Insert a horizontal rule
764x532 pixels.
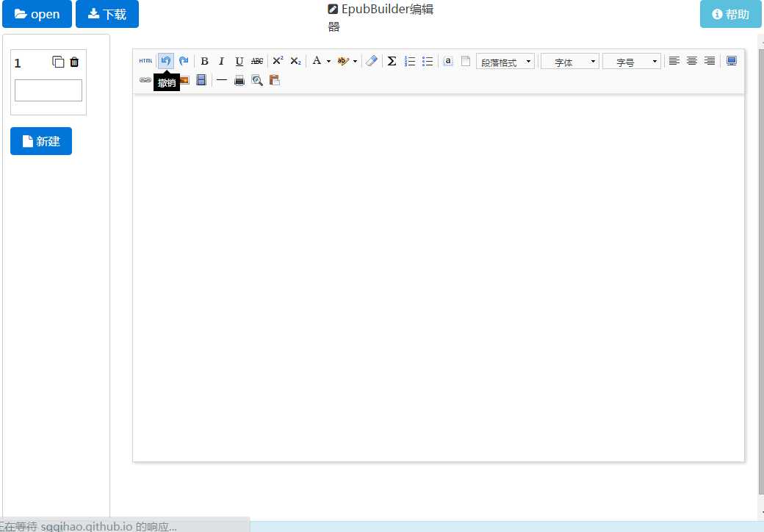click(x=222, y=80)
